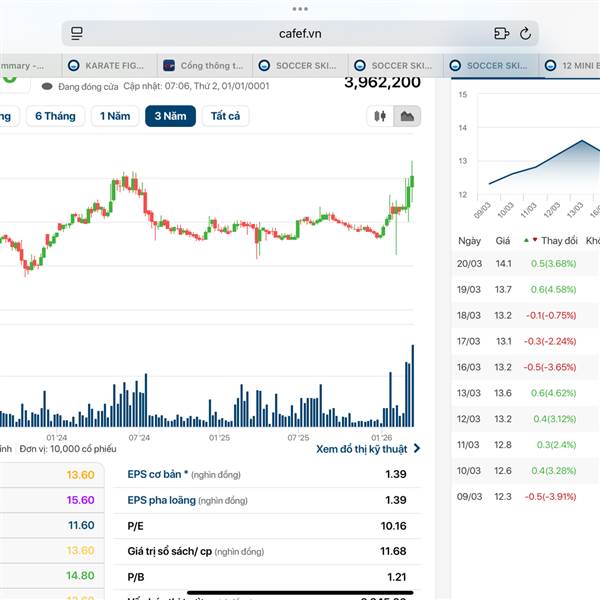Click the peak point on mini area chart
This screenshot has width=600, height=600.
pos(582,140)
